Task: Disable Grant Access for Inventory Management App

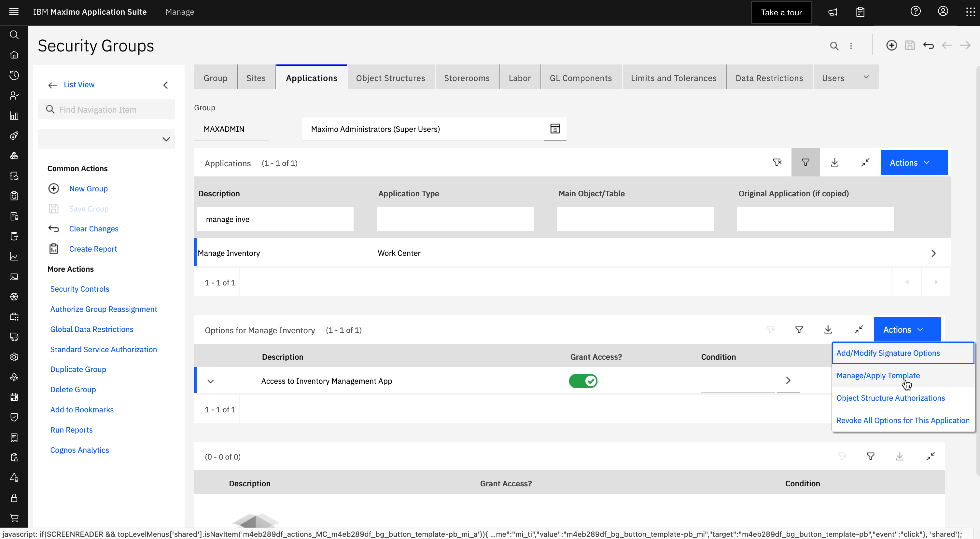Action: 583,381
